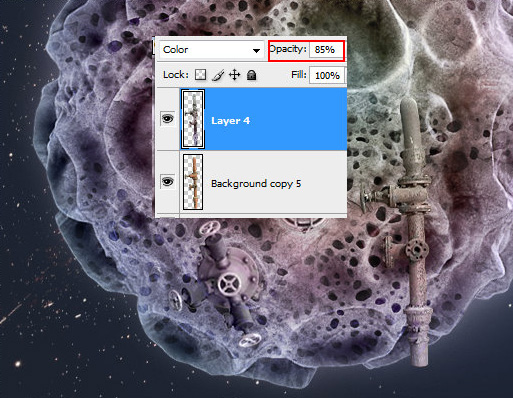The height and width of the screenshot is (398, 513).
Task: Toggle lock position move icon
Action: pyautogui.click(x=235, y=75)
